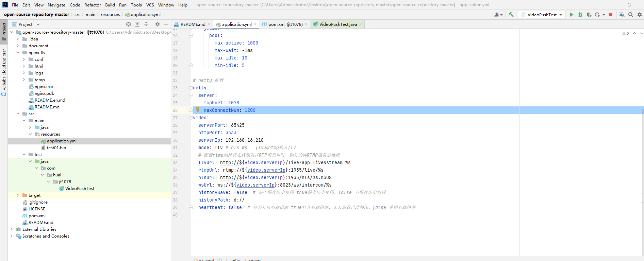This screenshot has width=644, height=261.
Task: Open the user account icon dropdown
Action: tap(498, 15)
